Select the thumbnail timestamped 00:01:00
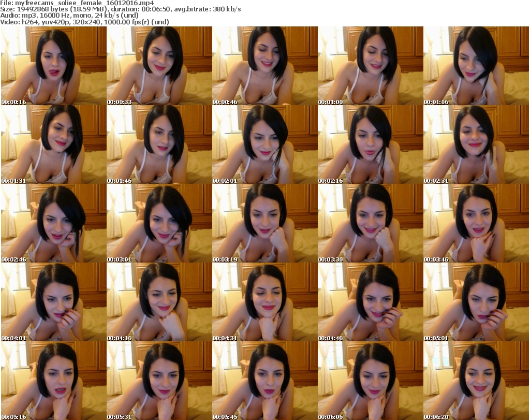Screen dimensions: 530x420 371,66
